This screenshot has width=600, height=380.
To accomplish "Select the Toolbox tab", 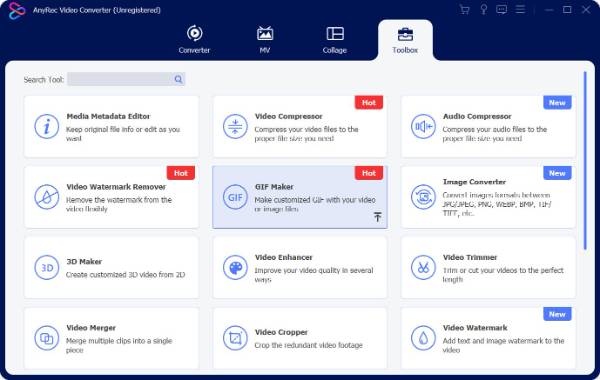I will (x=405, y=40).
